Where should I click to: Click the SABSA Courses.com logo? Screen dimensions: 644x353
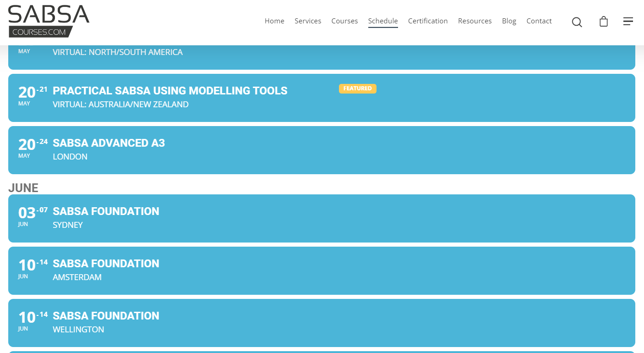[49, 21]
